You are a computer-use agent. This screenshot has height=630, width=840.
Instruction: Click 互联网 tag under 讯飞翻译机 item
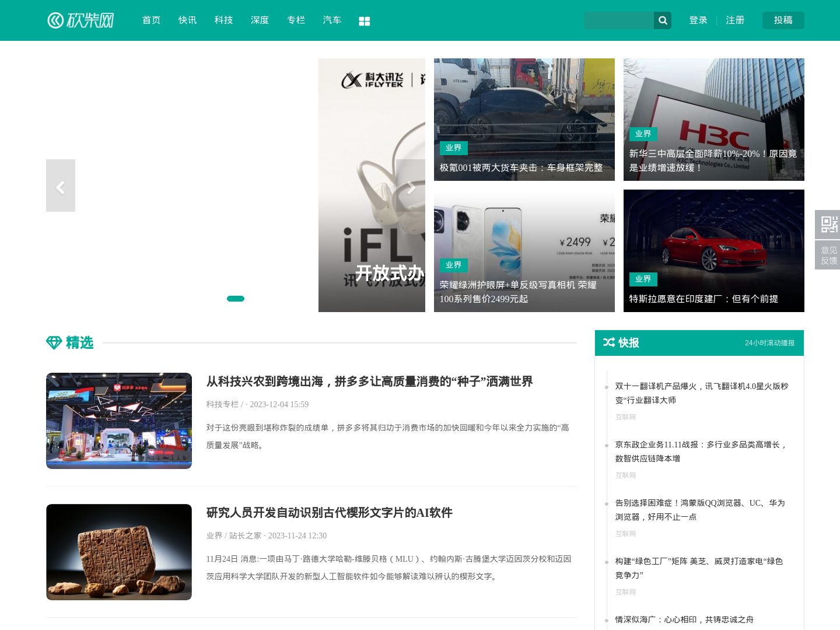click(x=625, y=417)
